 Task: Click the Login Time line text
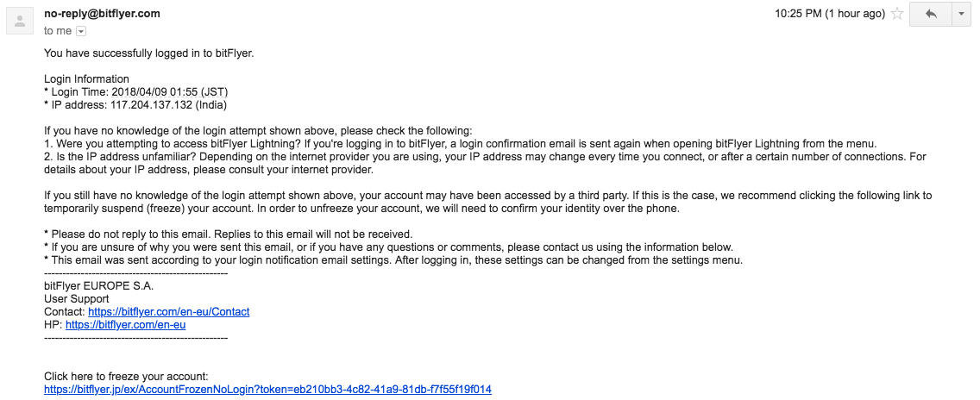pyautogui.click(x=130, y=92)
